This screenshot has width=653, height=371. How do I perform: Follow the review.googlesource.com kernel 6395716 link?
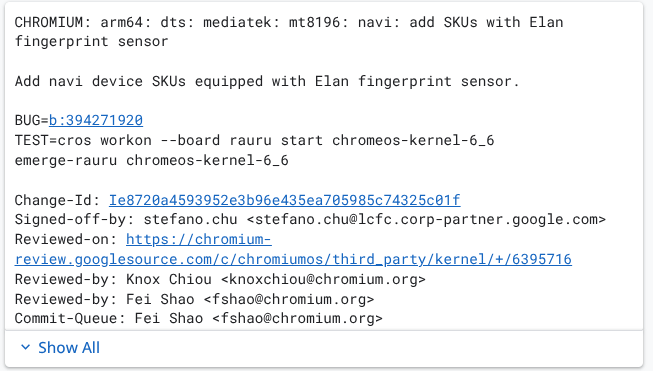(293, 259)
